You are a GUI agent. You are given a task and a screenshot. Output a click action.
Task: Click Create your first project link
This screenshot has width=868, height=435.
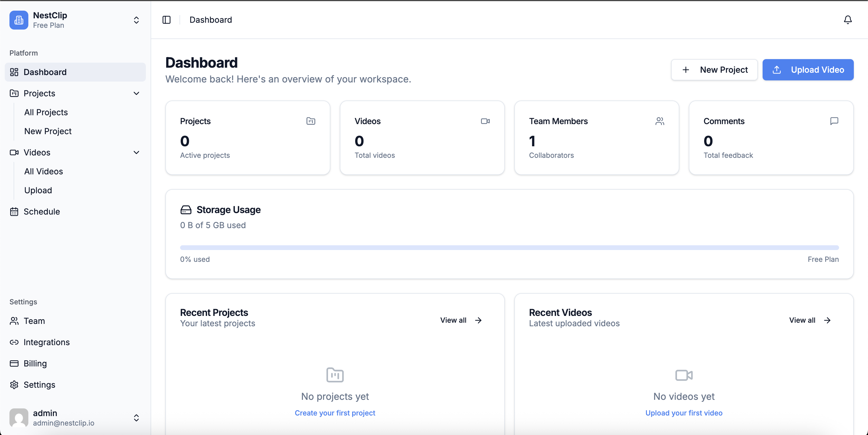tap(335, 413)
